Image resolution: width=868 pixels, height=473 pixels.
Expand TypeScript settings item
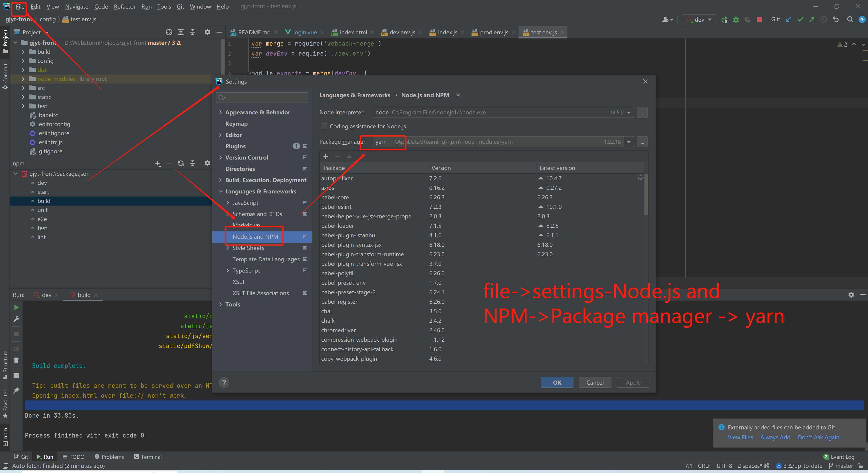[227, 271]
